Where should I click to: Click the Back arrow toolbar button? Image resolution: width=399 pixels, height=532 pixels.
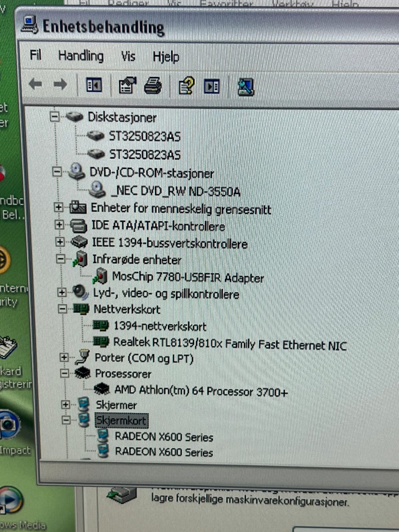pos(36,84)
